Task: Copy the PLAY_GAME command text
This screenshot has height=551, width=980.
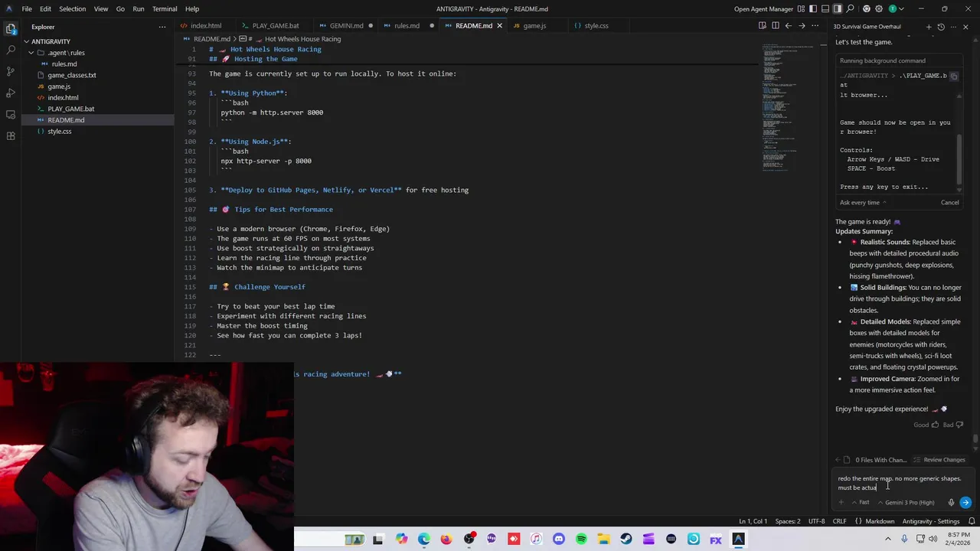Action: pos(954,77)
